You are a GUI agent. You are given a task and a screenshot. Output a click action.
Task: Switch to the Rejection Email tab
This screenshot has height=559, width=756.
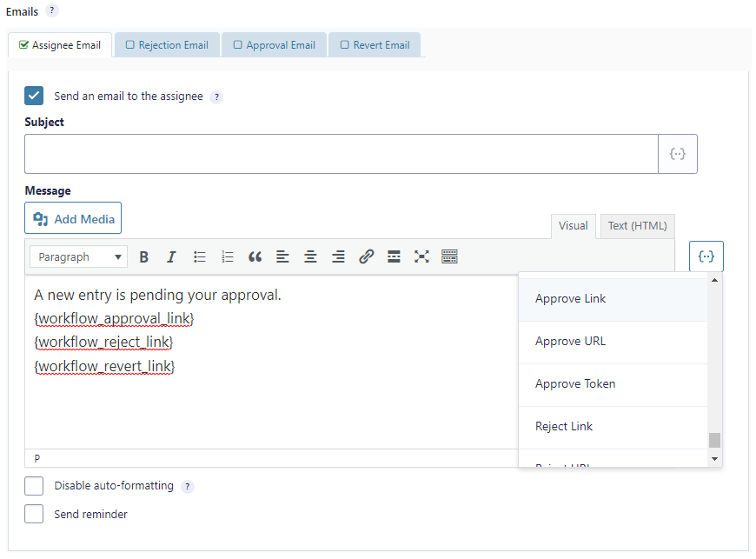[166, 45]
